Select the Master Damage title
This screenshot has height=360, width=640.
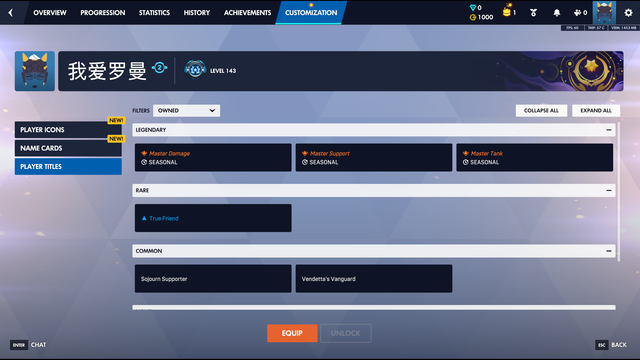(x=213, y=158)
